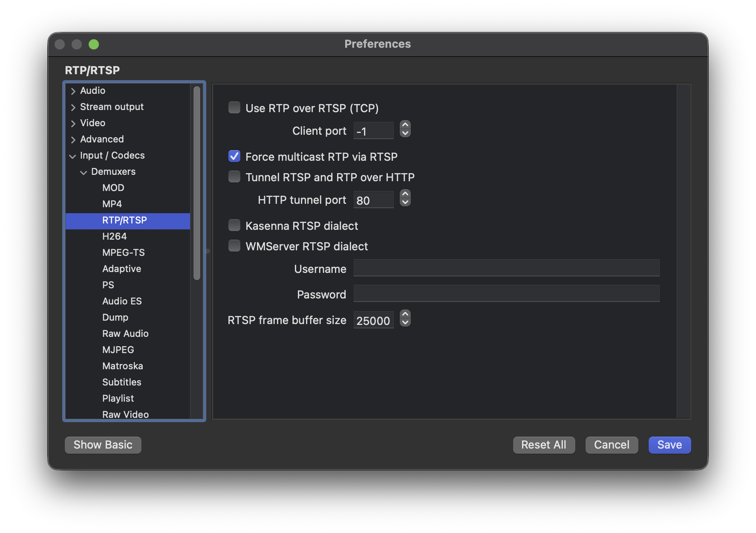Select the H264 demuxer item
The height and width of the screenshot is (533, 756).
tap(114, 236)
